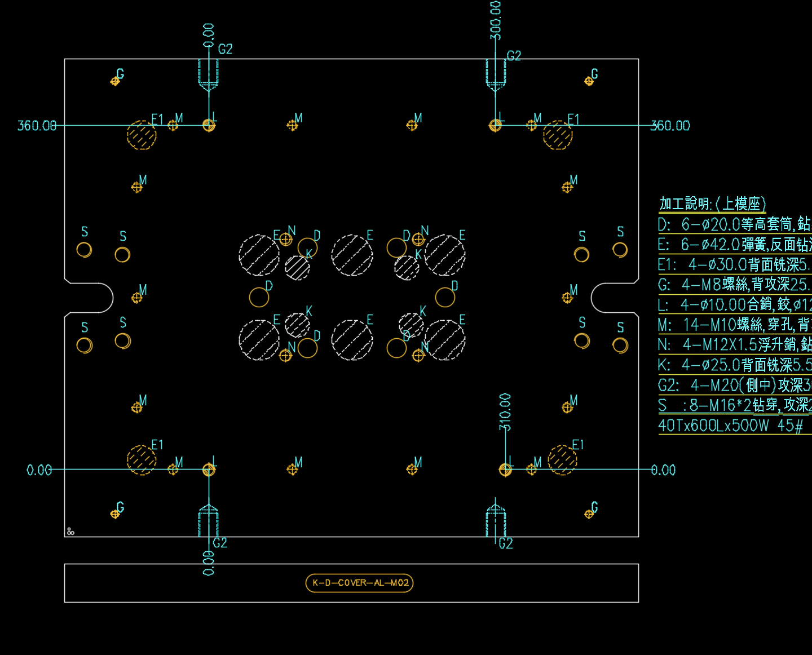Select the 40Tx600Lx500W 45# material note

point(731,426)
